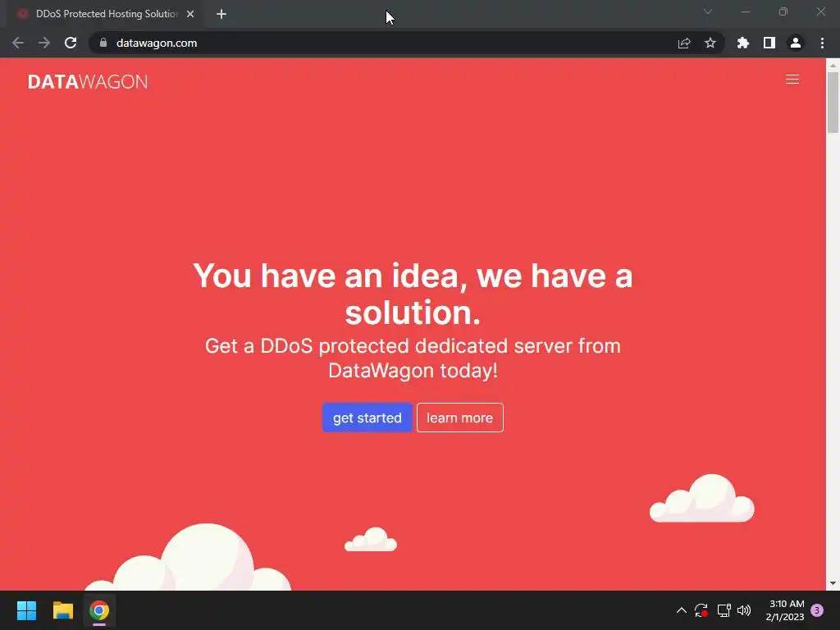Open the Chrome profile avatar

pos(796,43)
